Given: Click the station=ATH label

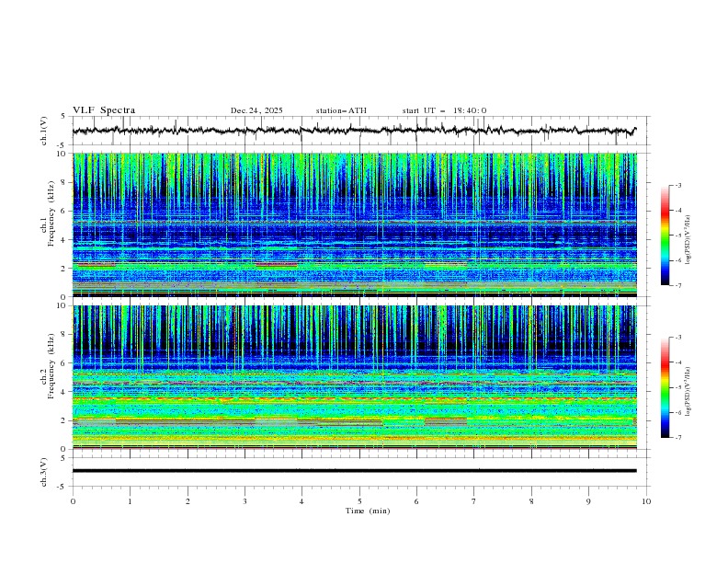Looking at the screenshot, I should point(341,110).
